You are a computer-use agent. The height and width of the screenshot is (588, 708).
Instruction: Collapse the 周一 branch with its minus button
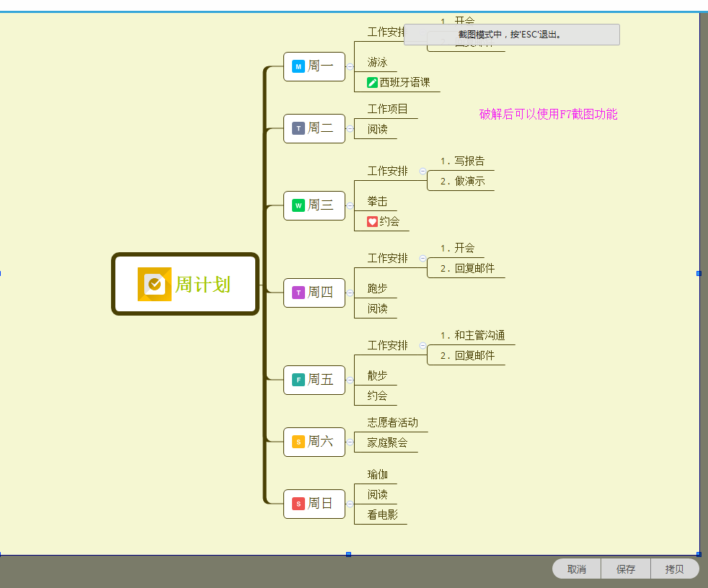(348, 66)
